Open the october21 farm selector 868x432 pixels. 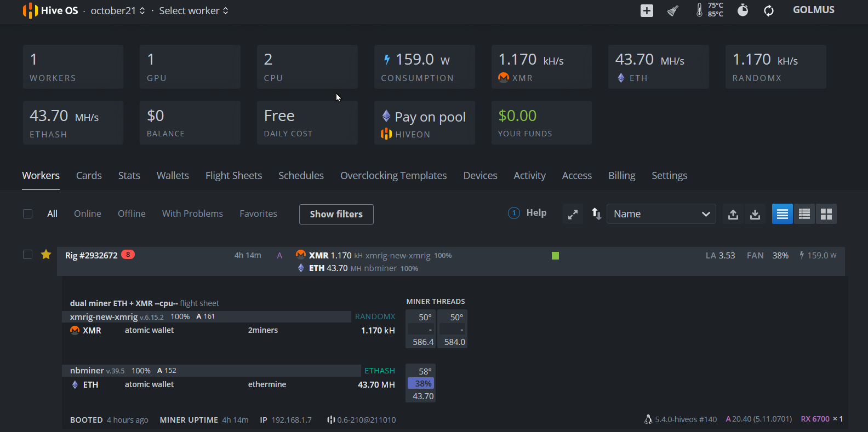click(118, 11)
